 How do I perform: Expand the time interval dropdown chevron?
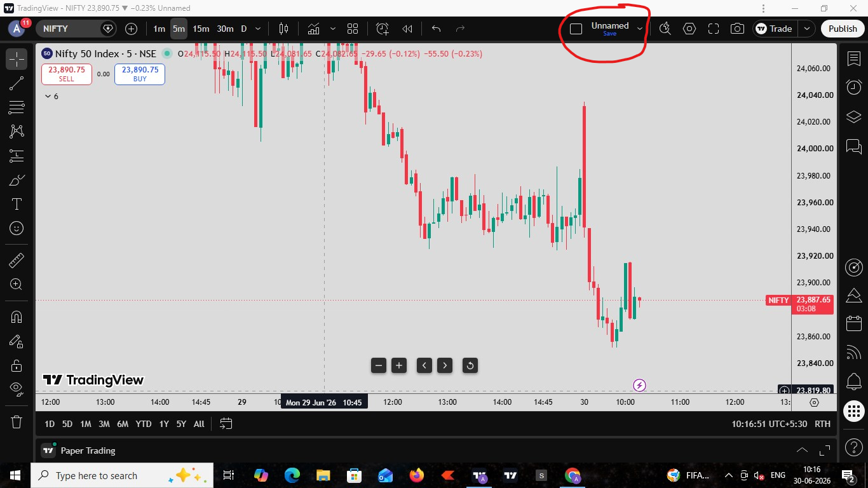click(258, 29)
